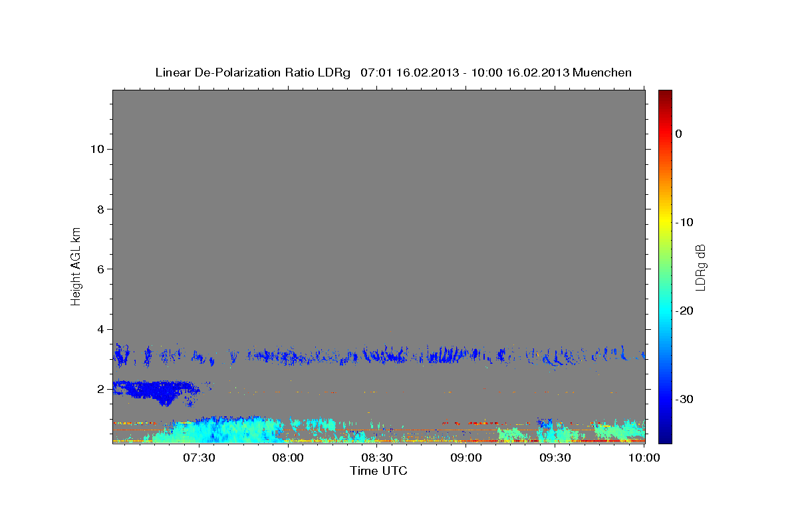Click the colorbar value label -10
The height and width of the screenshot is (532, 798).
684,222
